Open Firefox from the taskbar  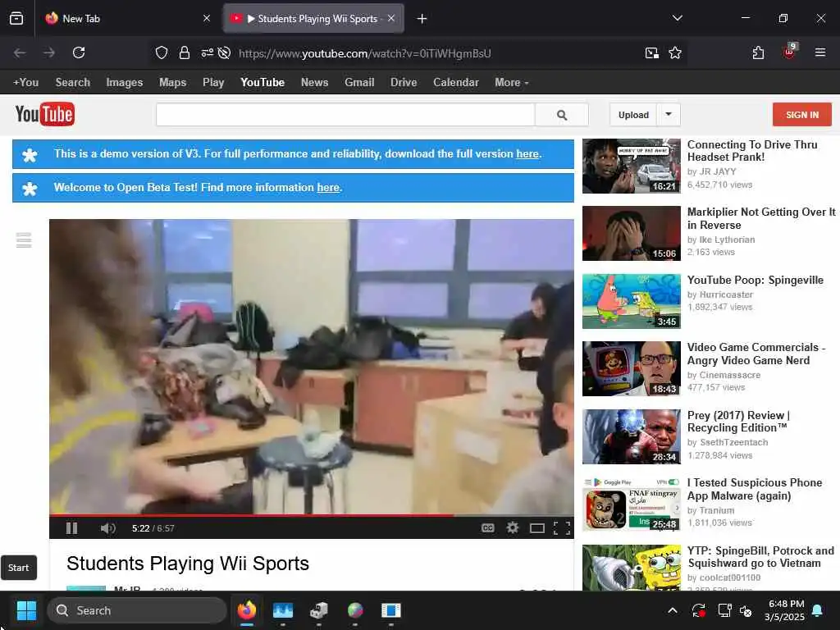pos(247,610)
